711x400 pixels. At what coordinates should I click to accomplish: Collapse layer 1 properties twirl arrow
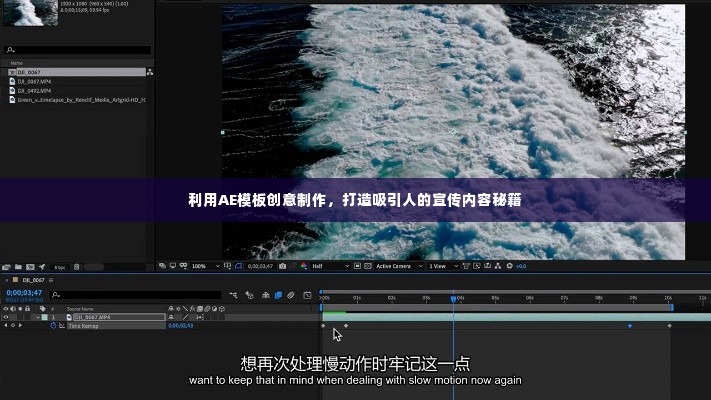38,317
